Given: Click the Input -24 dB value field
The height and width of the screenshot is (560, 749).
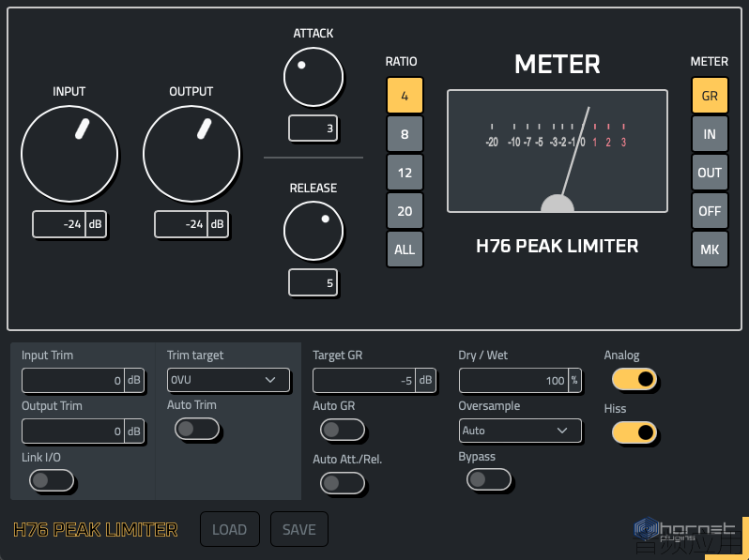Looking at the screenshot, I should point(69,224).
